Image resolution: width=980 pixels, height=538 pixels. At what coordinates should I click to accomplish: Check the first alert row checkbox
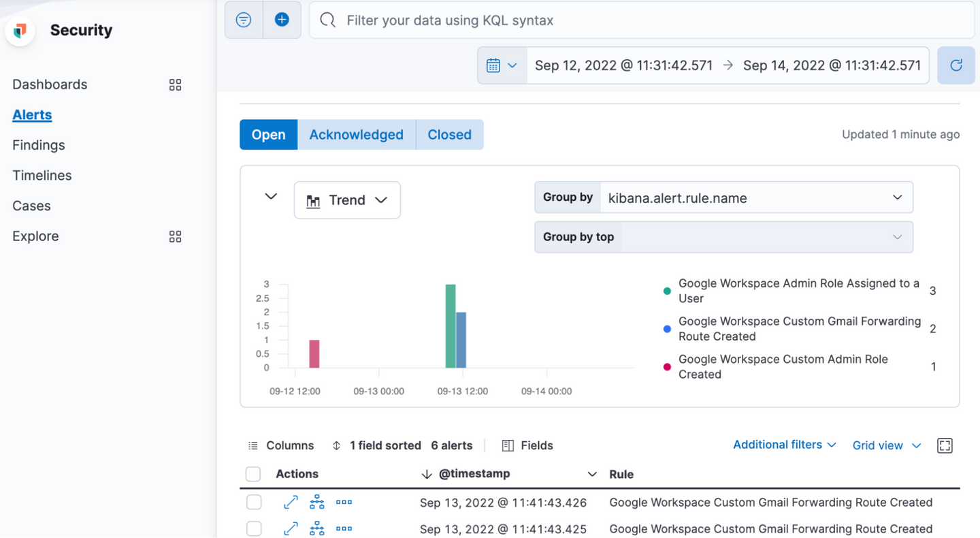click(254, 503)
